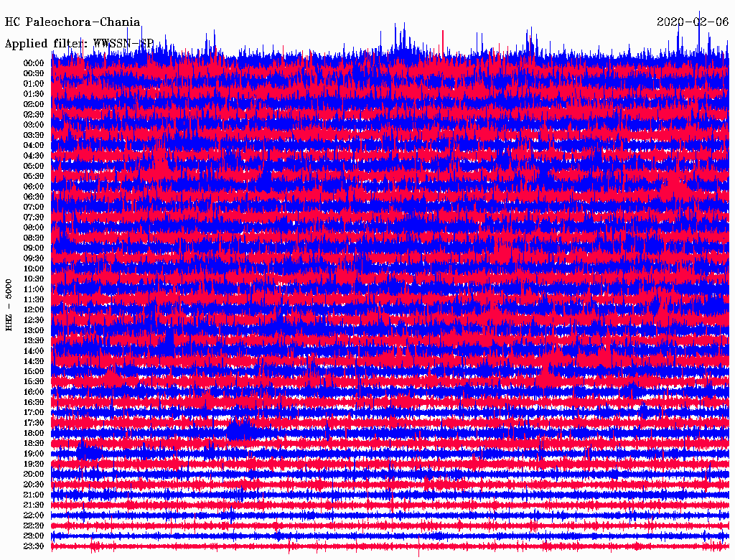The image size is (735, 560).
Task: Select the '04:00' time label
Action: click(x=34, y=146)
